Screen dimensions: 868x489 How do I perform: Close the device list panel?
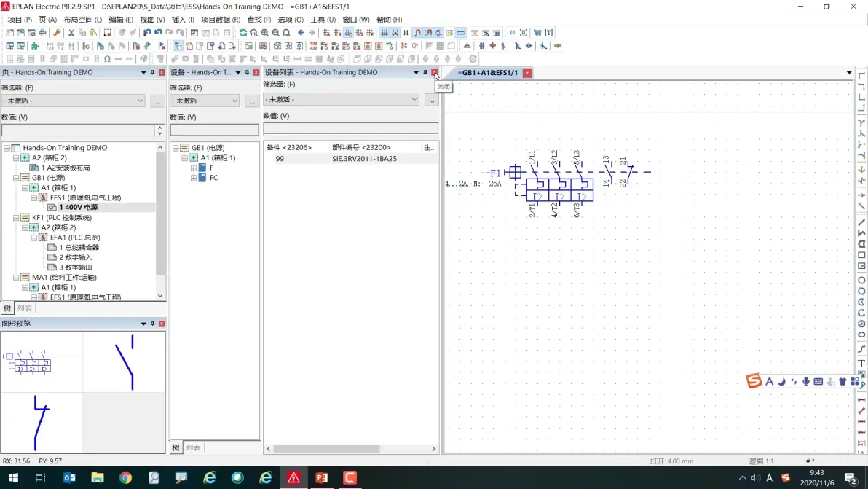click(x=435, y=73)
